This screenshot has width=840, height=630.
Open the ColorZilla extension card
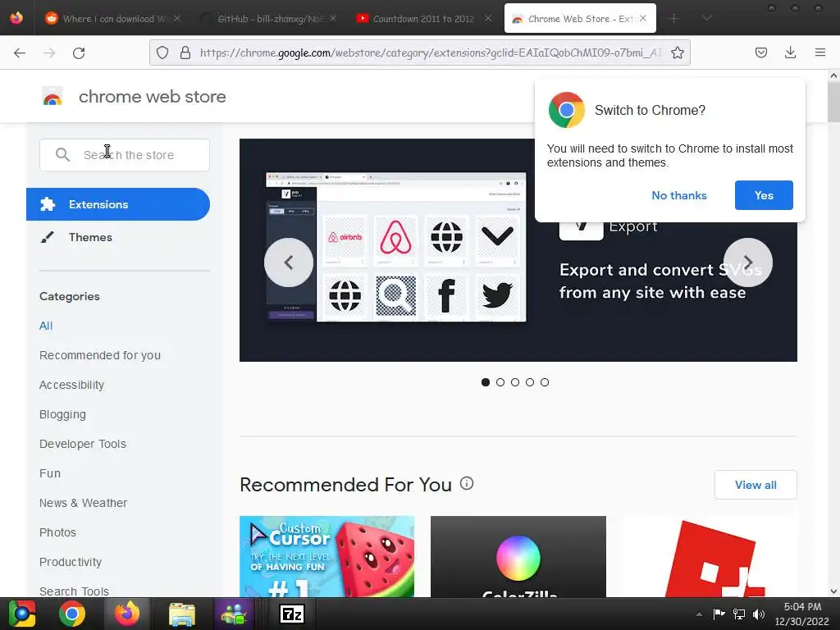coord(518,557)
